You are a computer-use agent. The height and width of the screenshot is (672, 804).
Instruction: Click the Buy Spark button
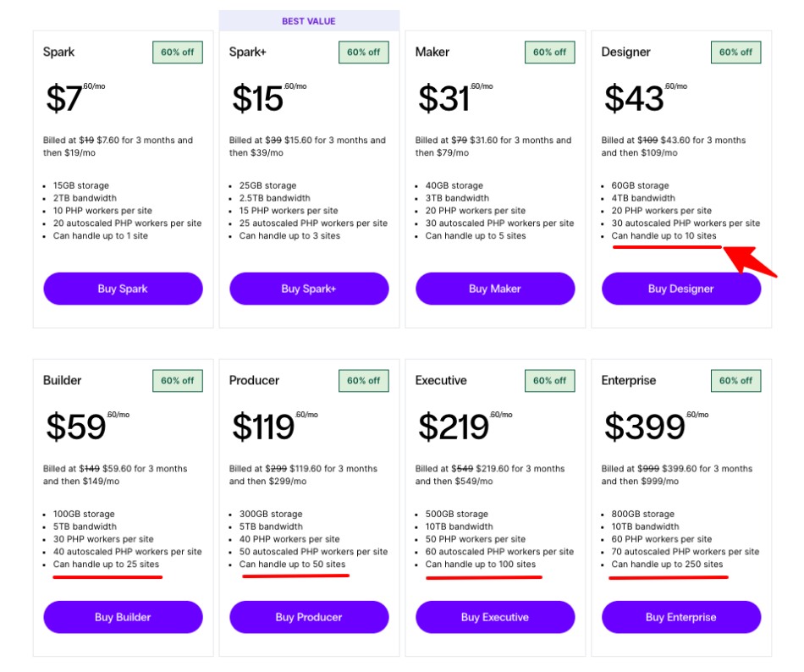point(123,289)
